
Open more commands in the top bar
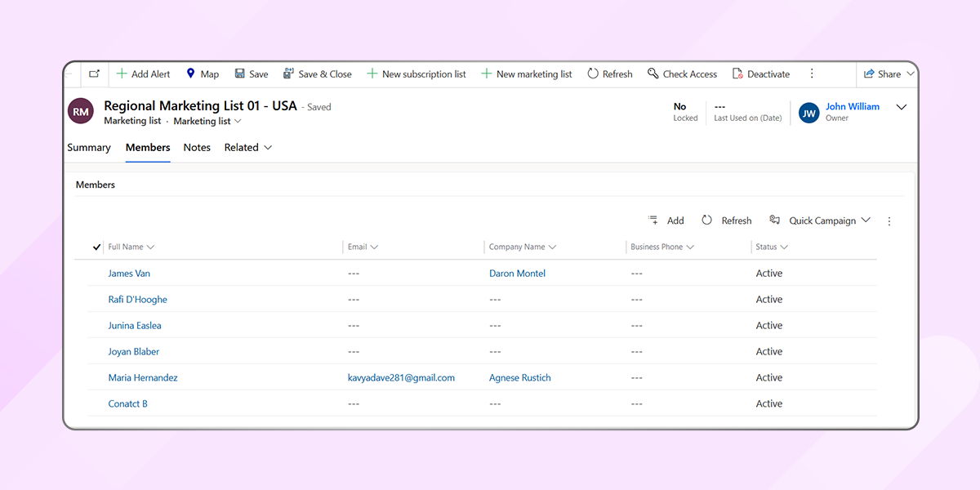[812, 73]
